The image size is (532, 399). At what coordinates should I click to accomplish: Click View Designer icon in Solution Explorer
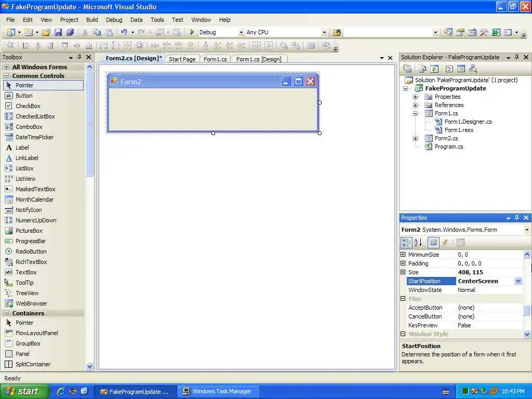[x=461, y=69]
